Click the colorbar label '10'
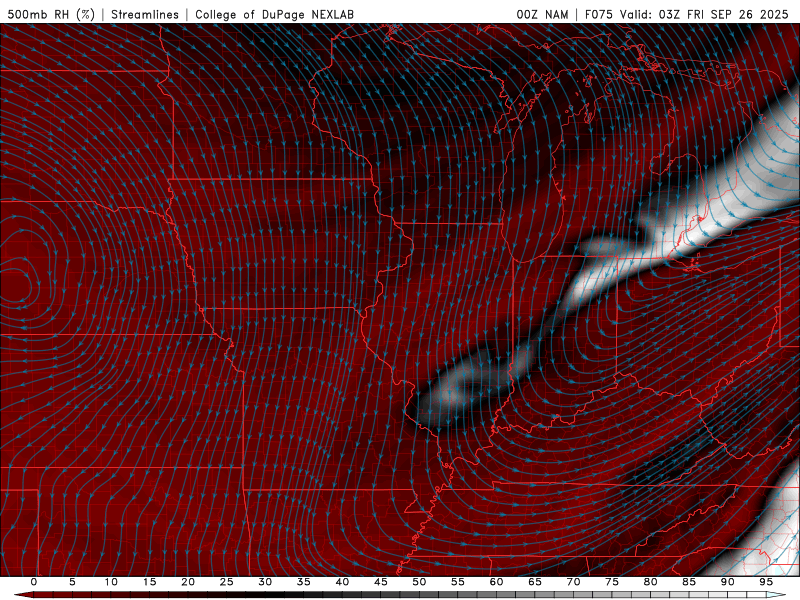Image resolution: width=800 pixels, height=600 pixels. click(x=111, y=582)
